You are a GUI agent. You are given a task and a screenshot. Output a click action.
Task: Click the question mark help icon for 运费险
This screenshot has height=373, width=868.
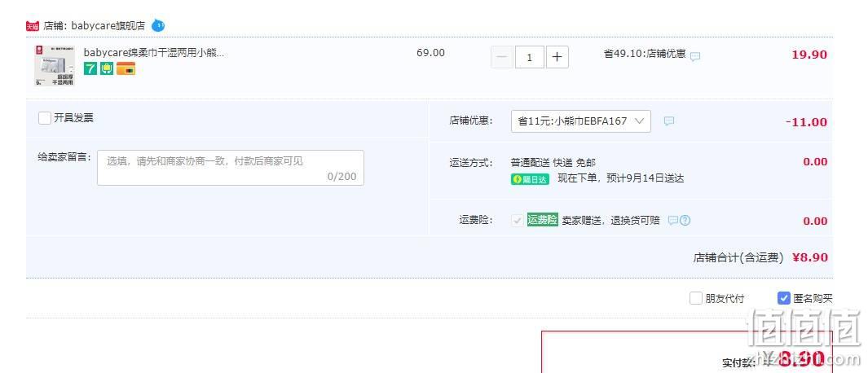[x=685, y=220]
